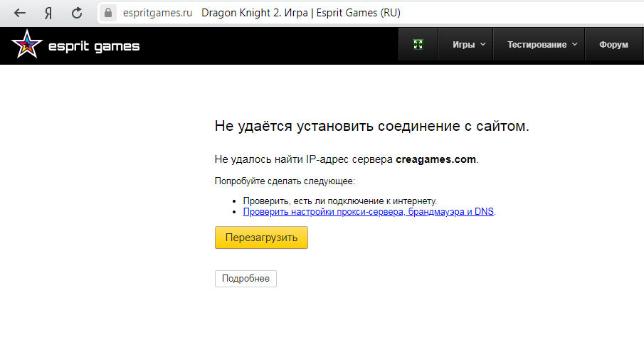Click the esprit games wordmark text
The image size is (644, 357).
(x=94, y=46)
